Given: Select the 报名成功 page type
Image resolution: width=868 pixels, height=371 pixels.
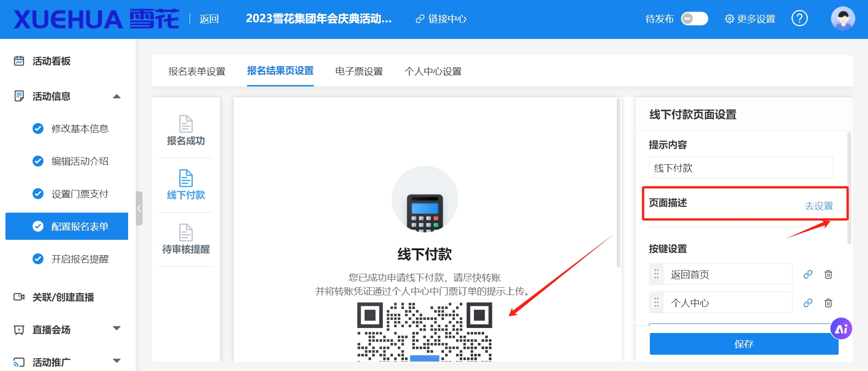Looking at the screenshot, I should pos(186,131).
